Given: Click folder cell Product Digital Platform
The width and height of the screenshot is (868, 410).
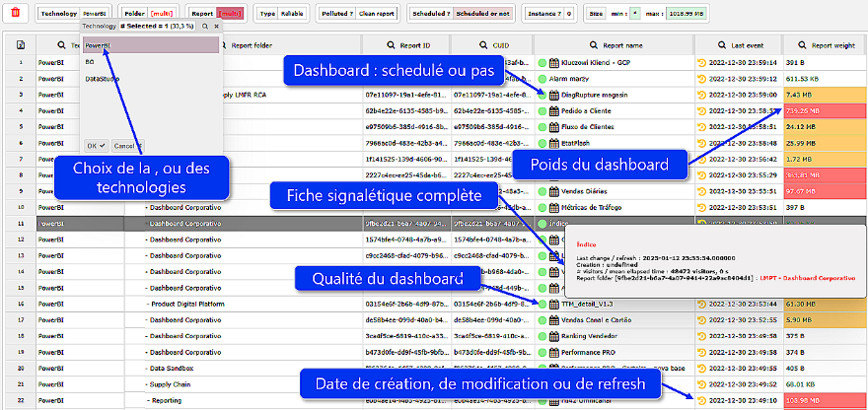Looking at the screenshot, I should pos(185,305).
